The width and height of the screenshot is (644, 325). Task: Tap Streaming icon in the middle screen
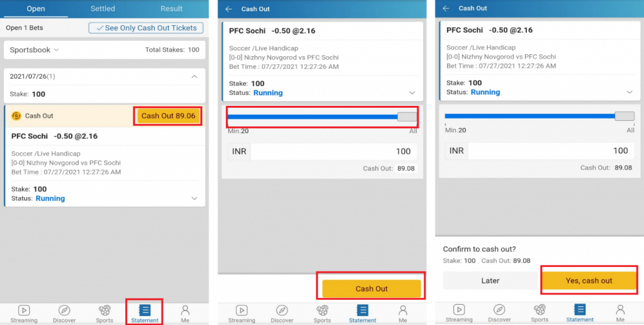coord(241,310)
